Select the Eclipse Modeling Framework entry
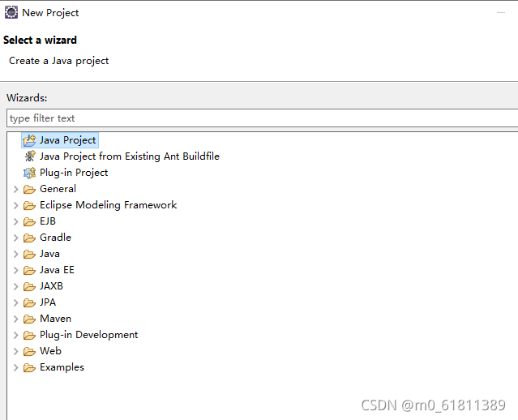The width and height of the screenshot is (518, 420). click(x=108, y=205)
